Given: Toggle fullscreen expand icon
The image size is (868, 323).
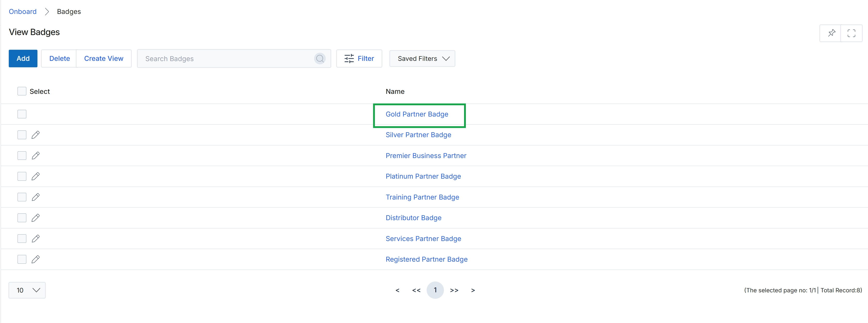Looking at the screenshot, I should (x=851, y=33).
